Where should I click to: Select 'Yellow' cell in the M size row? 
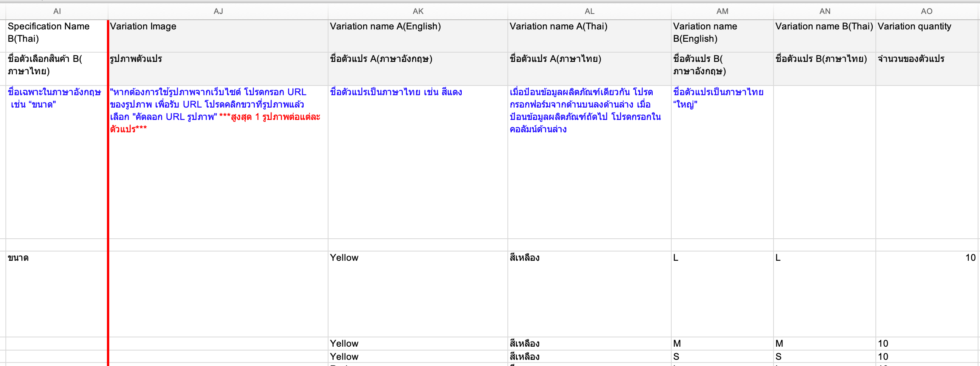click(x=418, y=344)
